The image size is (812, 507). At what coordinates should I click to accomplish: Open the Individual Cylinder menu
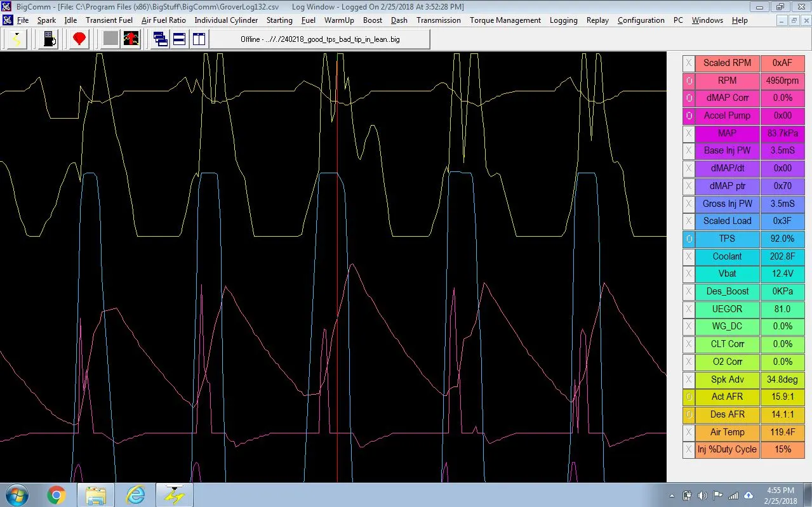tap(226, 20)
